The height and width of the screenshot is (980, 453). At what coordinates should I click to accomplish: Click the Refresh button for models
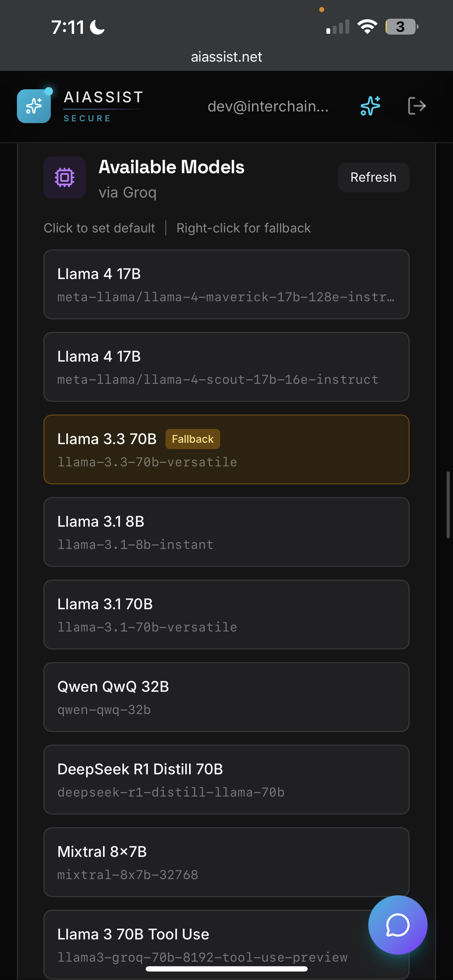pos(373,177)
